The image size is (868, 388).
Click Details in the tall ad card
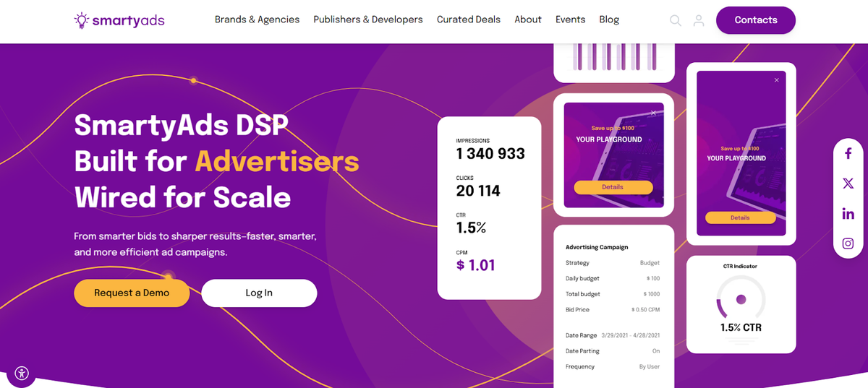pos(740,217)
